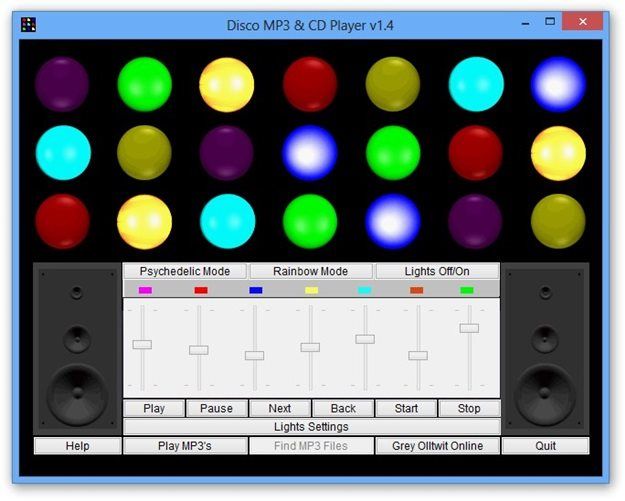Click green light in middle row

[x=393, y=153]
